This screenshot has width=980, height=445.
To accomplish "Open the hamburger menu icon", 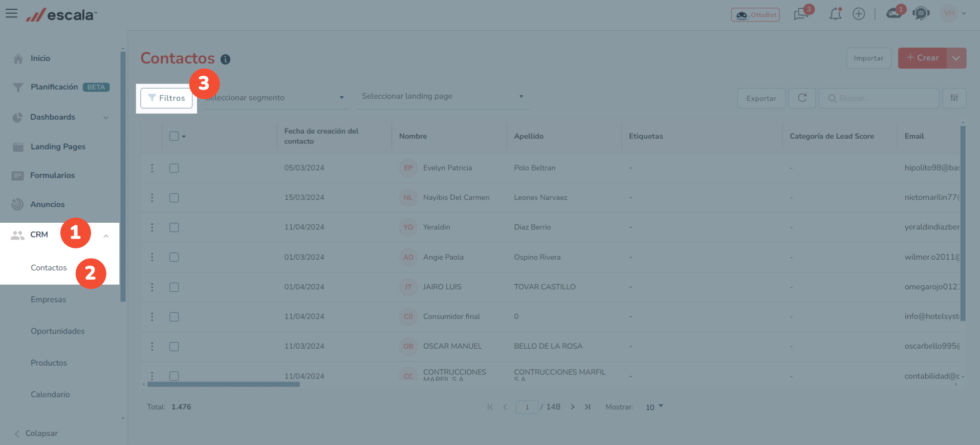I will tap(11, 13).
